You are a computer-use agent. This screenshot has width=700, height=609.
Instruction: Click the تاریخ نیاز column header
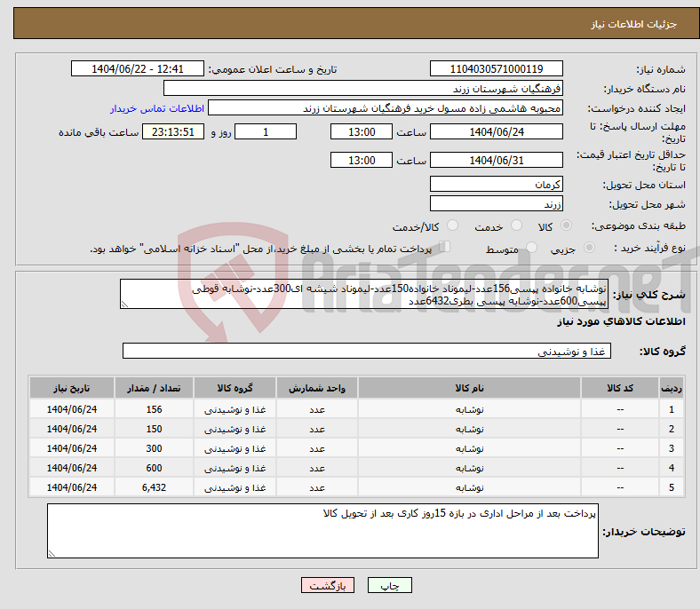coord(71,390)
